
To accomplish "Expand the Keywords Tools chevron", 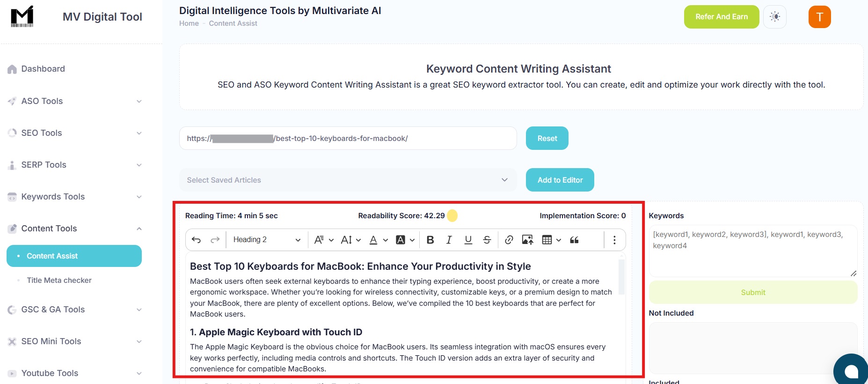I will click(x=139, y=197).
